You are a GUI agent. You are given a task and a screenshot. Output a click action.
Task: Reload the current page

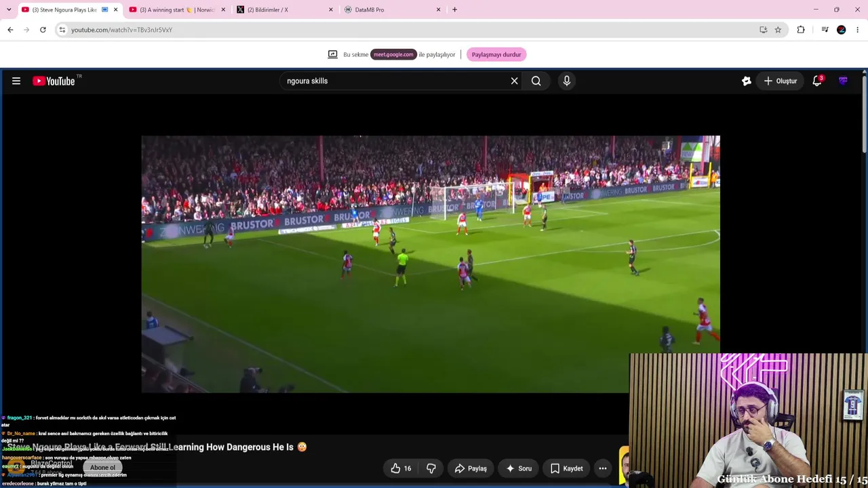[x=43, y=30]
